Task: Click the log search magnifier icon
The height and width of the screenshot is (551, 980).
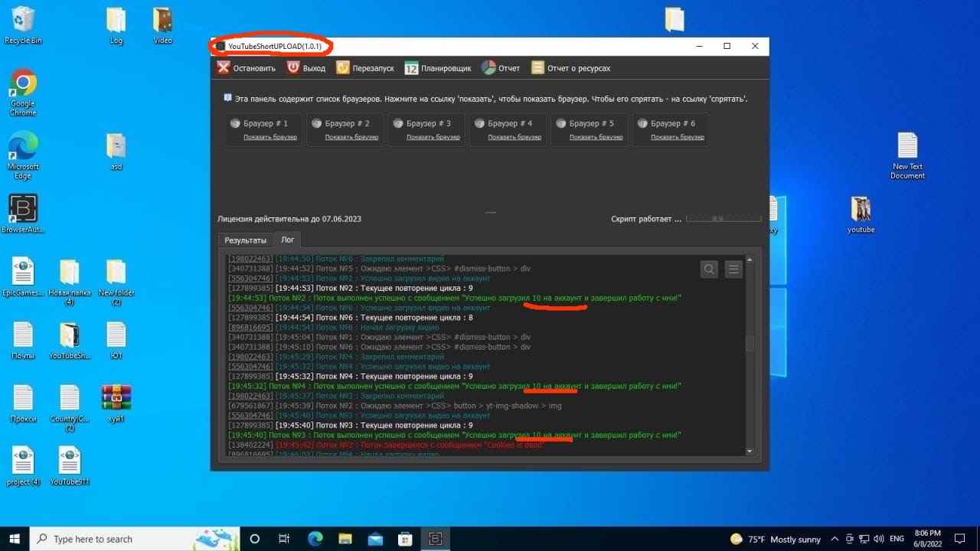Action: (709, 269)
